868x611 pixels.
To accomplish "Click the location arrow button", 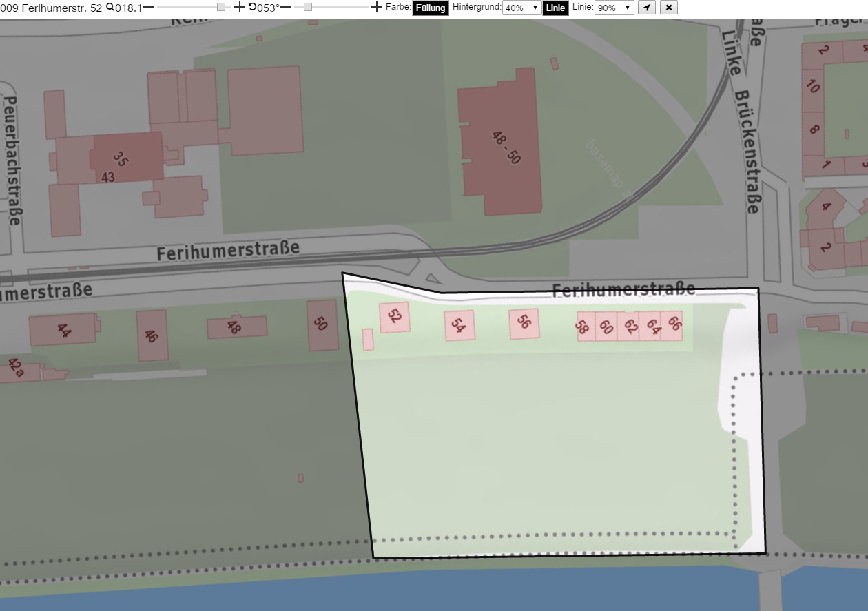I will [646, 8].
